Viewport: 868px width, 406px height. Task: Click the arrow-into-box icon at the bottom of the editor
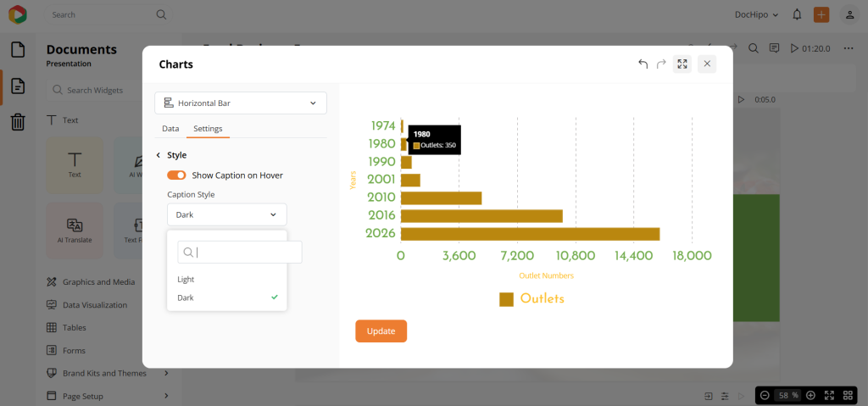pos(709,396)
